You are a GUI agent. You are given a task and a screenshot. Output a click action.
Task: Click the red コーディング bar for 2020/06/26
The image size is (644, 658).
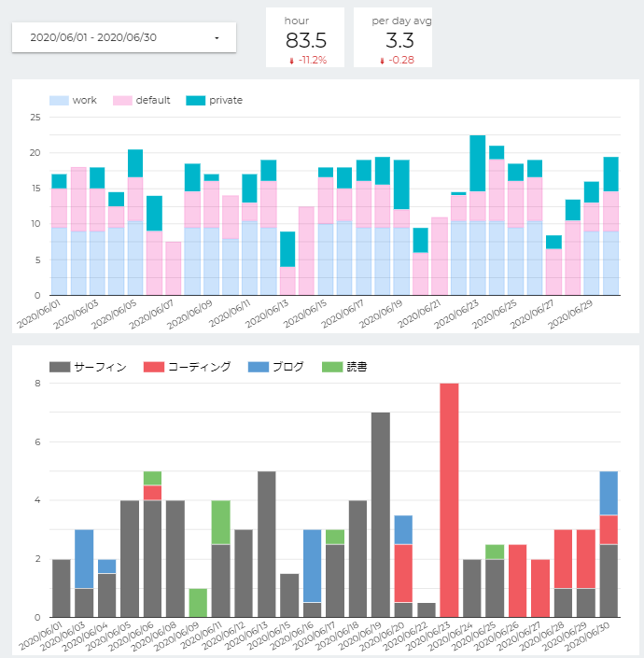click(x=518, y=581)
